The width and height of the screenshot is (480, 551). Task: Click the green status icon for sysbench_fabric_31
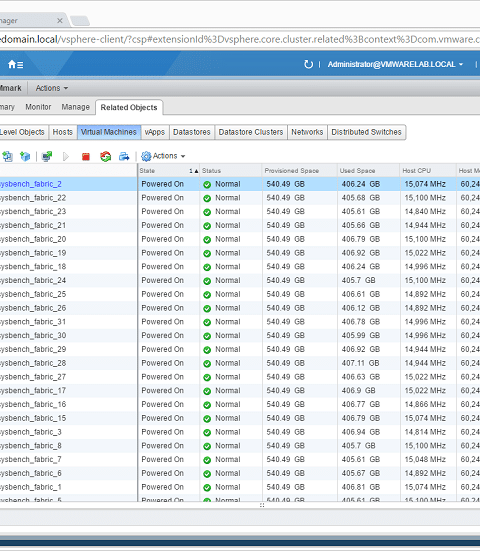point(207,322)
